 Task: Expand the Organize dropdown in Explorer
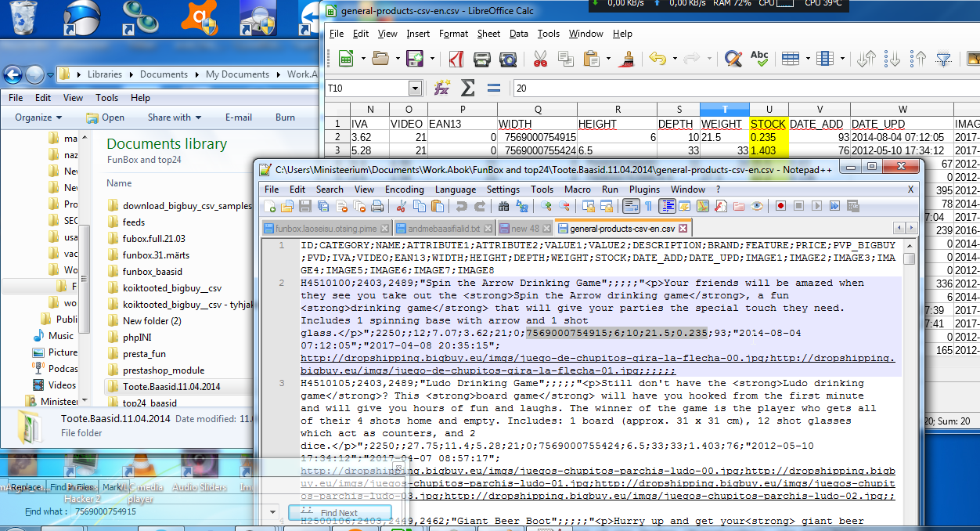38,117
